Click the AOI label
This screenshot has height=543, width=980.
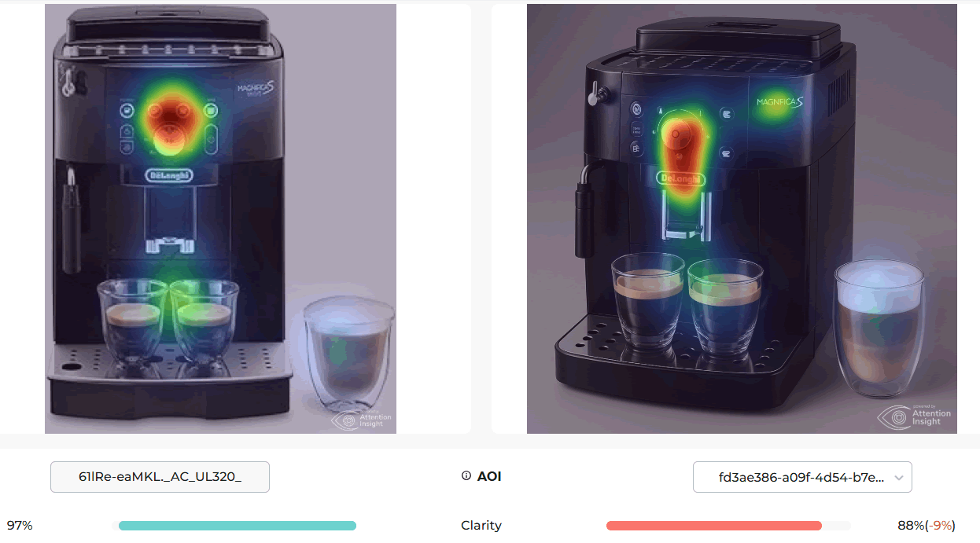point(489,476)
